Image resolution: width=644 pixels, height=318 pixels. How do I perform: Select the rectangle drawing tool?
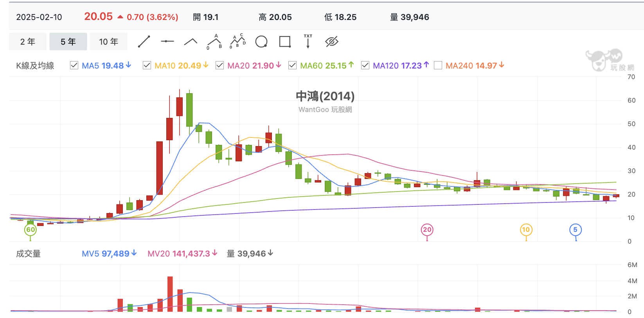(x=285, y=42)
